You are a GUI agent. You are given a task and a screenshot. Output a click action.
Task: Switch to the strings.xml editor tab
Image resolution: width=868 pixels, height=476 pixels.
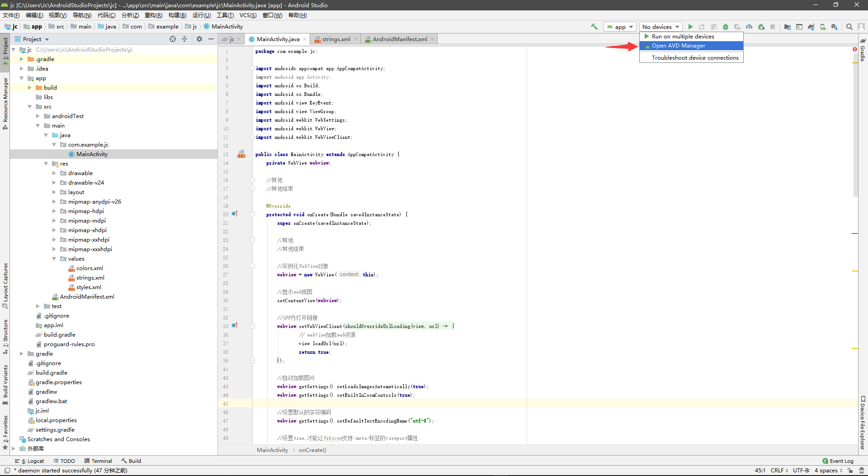tap(336, 39)
